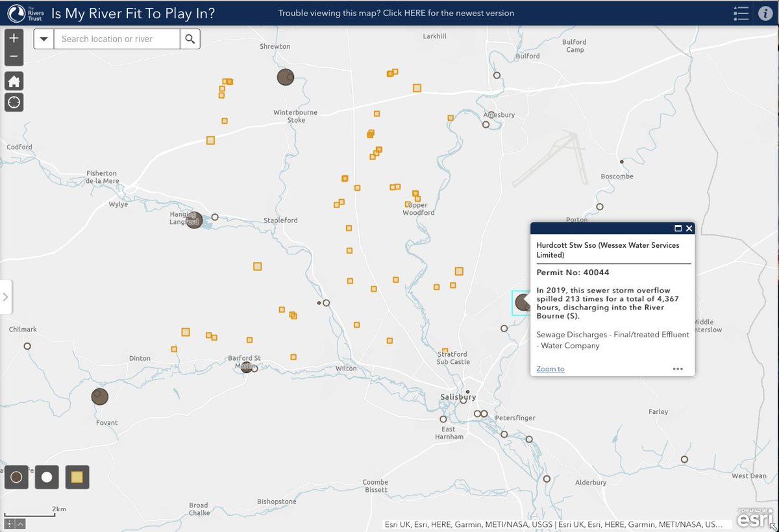This screenshot has width=779, height=532.
Task: Expand the collapsed left side panel
Action: (x=5, y=297)
